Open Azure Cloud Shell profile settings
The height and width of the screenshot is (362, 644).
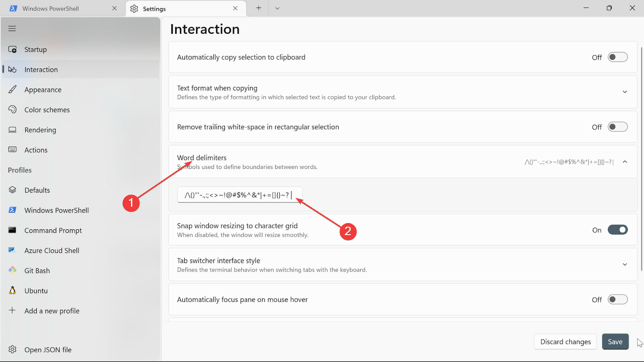pyautogui.click(x=80, y=251)
